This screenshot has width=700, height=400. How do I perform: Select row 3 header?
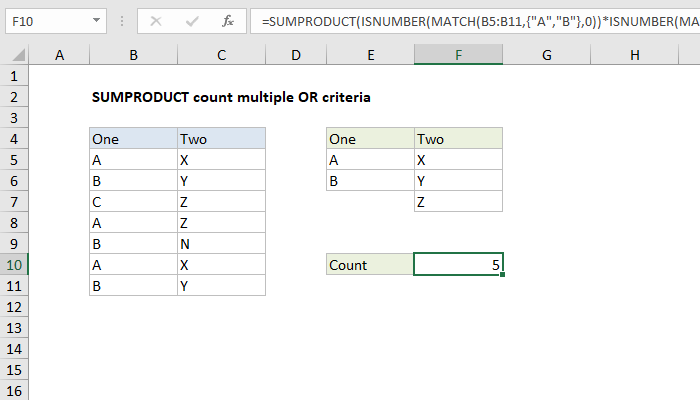(14, 118)
